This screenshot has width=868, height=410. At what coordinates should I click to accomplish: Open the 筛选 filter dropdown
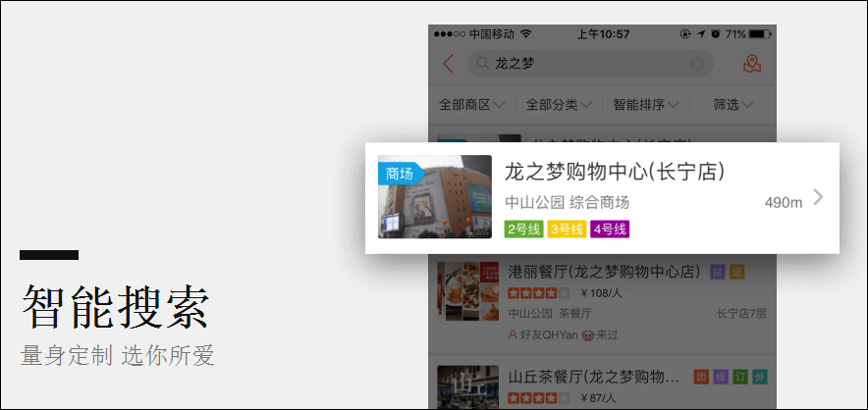point(733,105)
